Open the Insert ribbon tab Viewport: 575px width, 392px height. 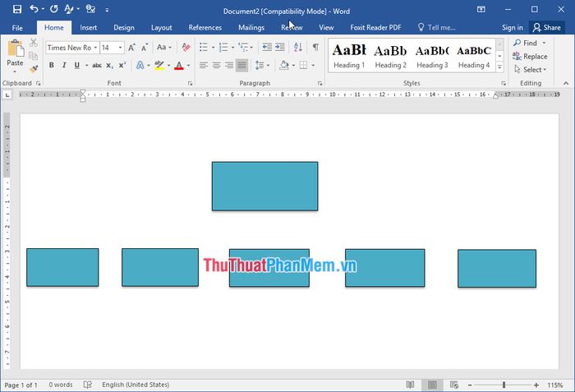[88, 27]
